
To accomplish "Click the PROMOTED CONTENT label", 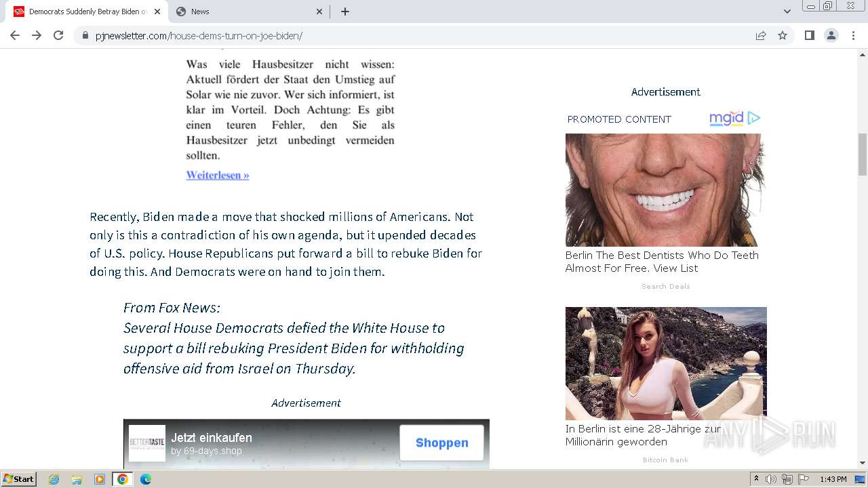I will coord(619,119).
